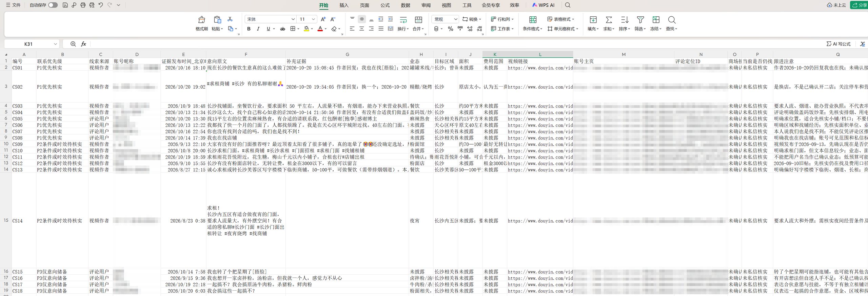Click the Format Painter (格式刷) icon

(x=202, y=20)
